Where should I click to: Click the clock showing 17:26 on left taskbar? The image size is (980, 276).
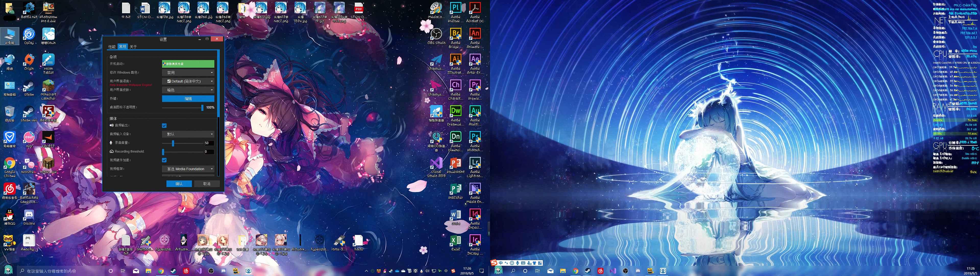coord(467,271)
